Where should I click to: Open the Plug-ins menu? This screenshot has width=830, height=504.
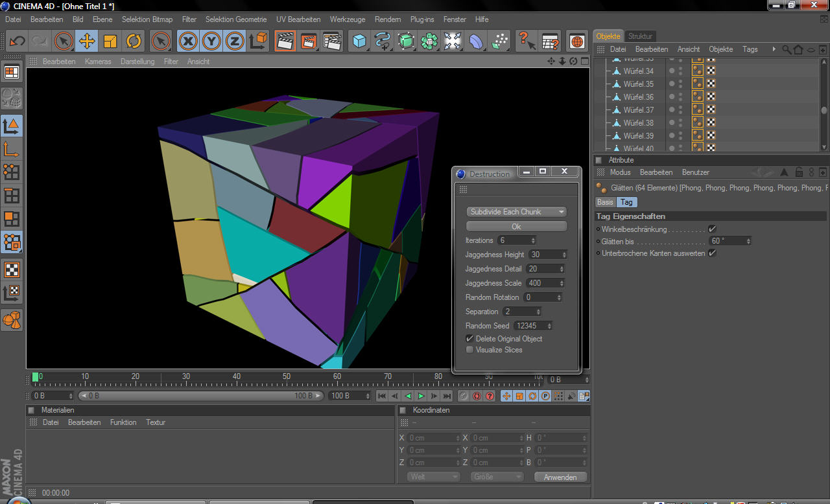pyautogui.click(x=422, y=19)
